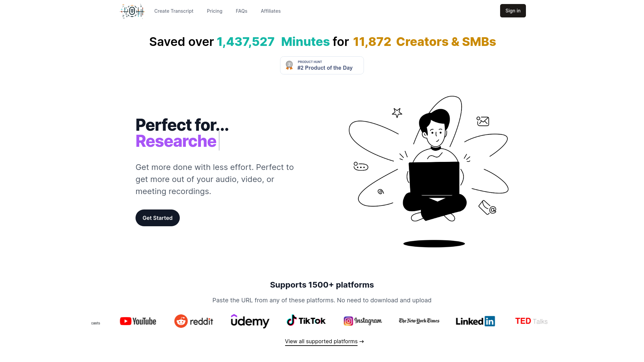Screen dimensions: 644x362
Task: Click the Reddit platform logo
Action: (x=194, y=321)
